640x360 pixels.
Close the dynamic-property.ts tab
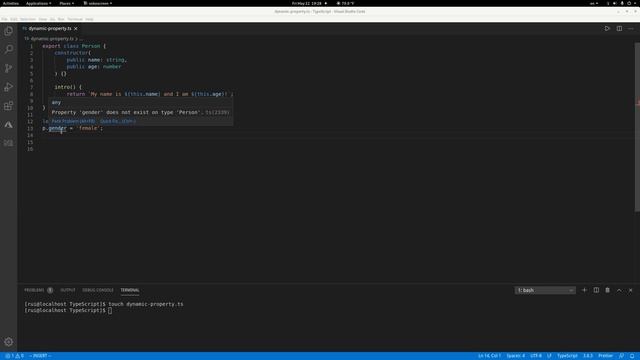coord(76,29)
